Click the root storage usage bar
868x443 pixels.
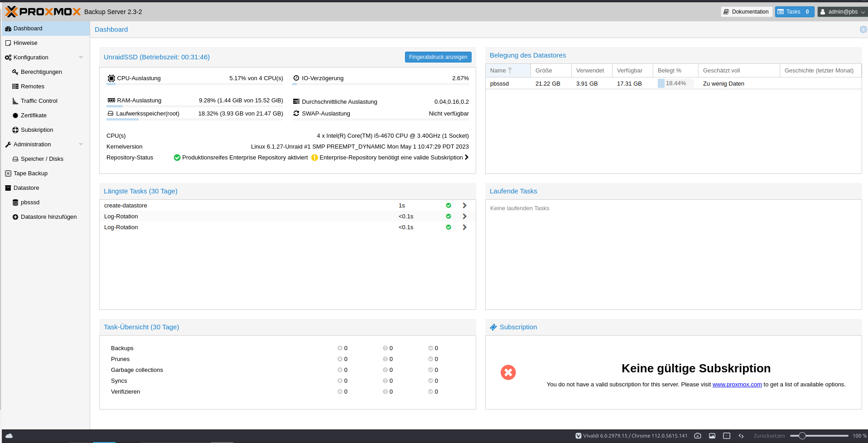195,120
